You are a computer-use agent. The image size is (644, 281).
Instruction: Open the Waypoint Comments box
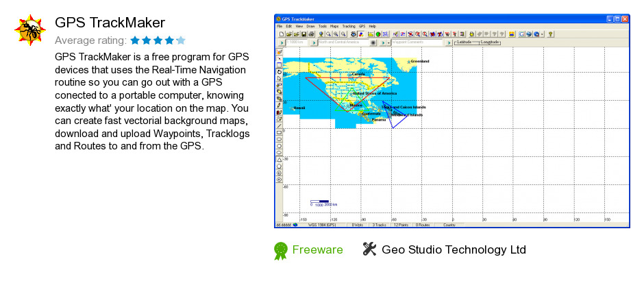417,42
